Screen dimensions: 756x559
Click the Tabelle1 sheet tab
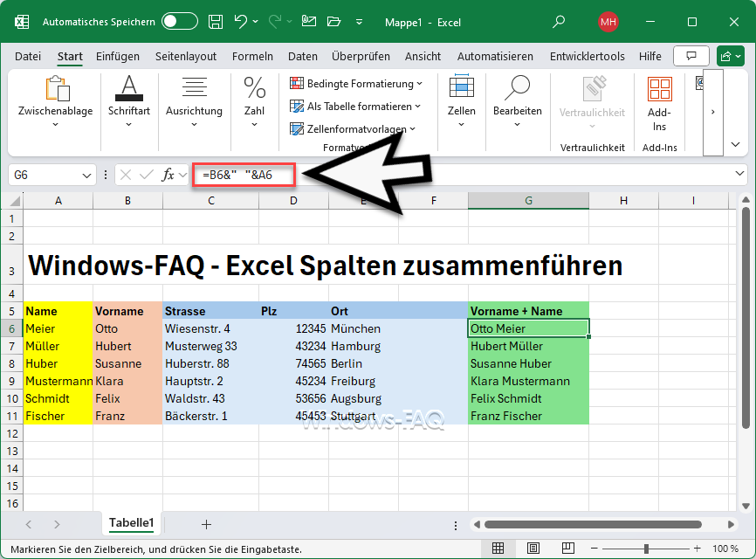point(131,523)
